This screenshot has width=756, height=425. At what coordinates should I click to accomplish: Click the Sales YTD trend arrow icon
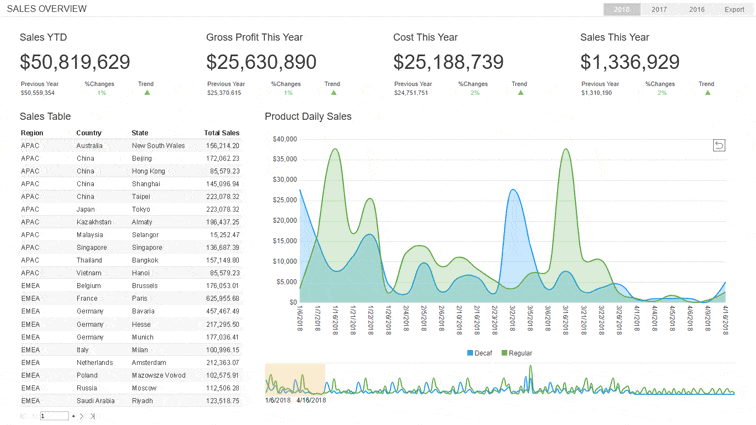(147, 93)
